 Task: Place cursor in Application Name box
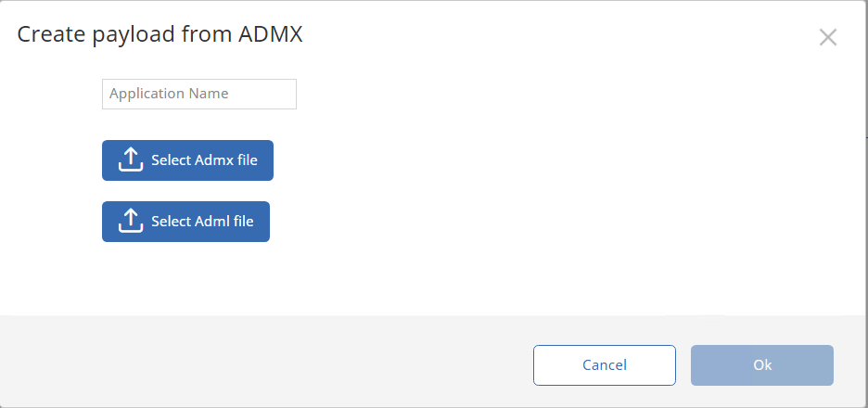[198, 94]
